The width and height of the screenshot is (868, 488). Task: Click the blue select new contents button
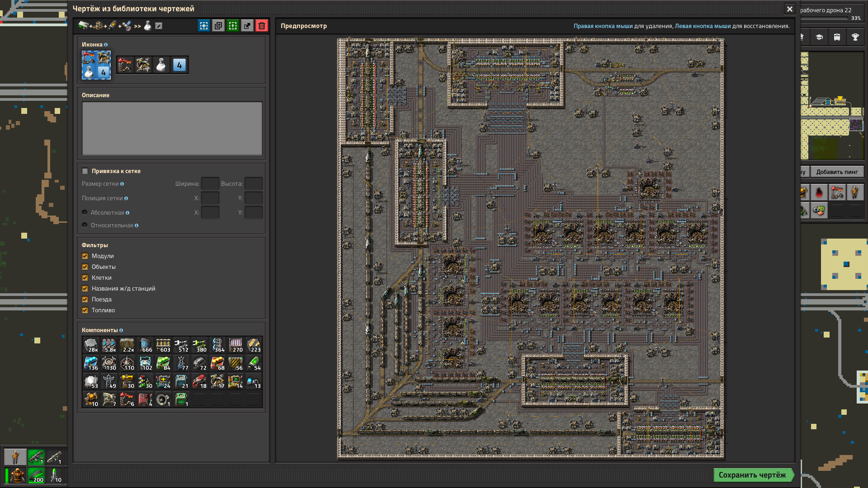tap(204, 26)
